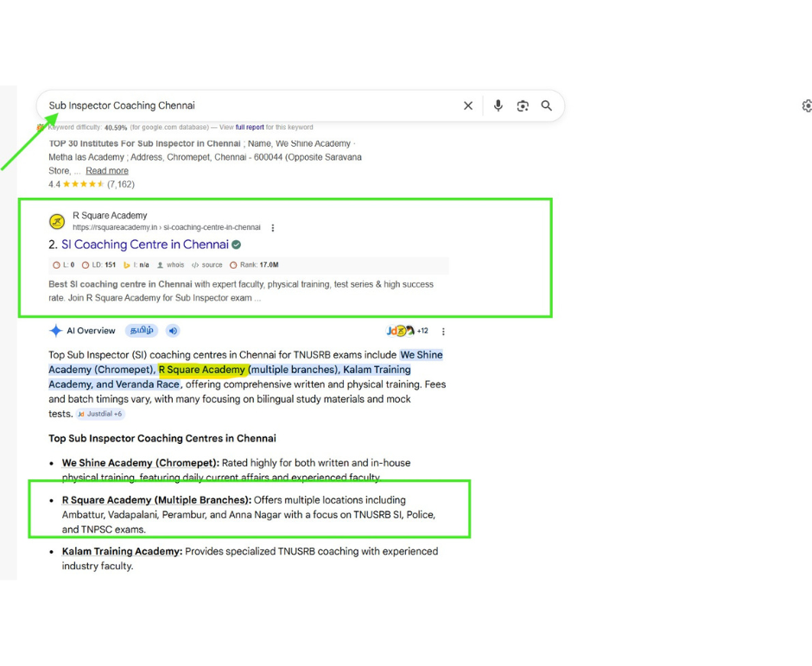
Task: Open AI Overview three-dot options menu
Action: coord(443,331)
